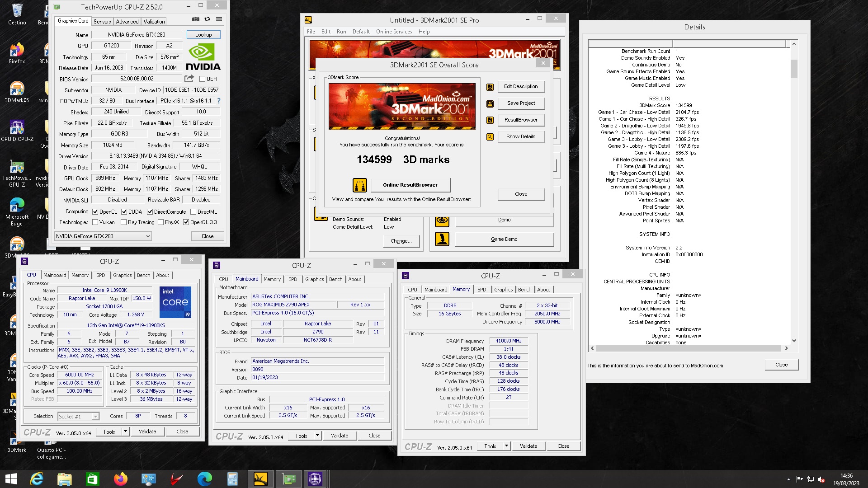
Task: Open TechPowerUp GPU-Z desktop shortcut
Action: pyautogui.click(x=17, y=174)
